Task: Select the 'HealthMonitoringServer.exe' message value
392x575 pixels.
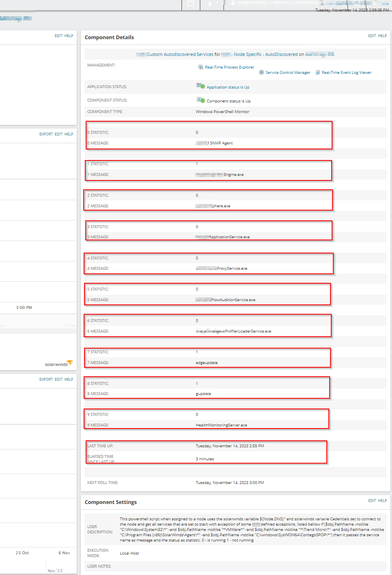Action: point(221,425)
